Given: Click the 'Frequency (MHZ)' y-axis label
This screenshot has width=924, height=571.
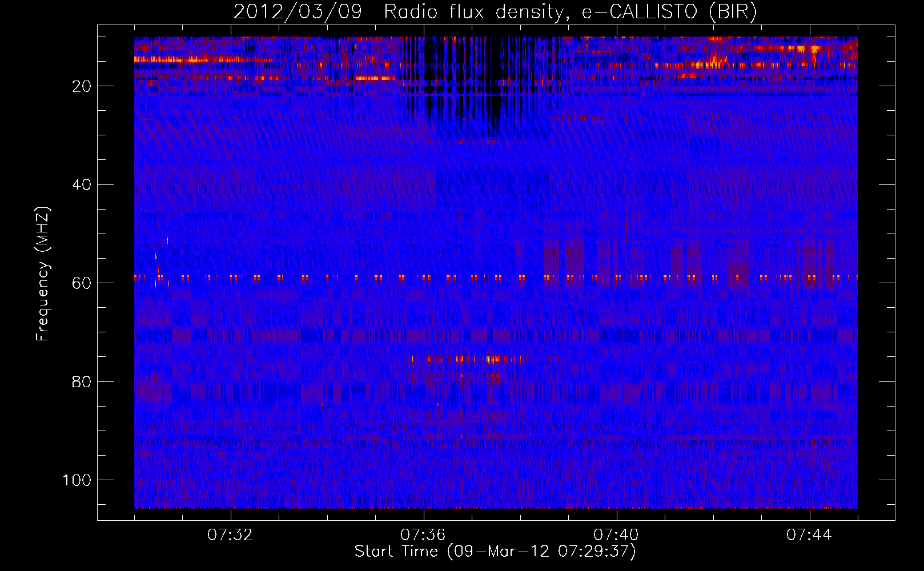Looking at the screenshot, I should (43, 274).
